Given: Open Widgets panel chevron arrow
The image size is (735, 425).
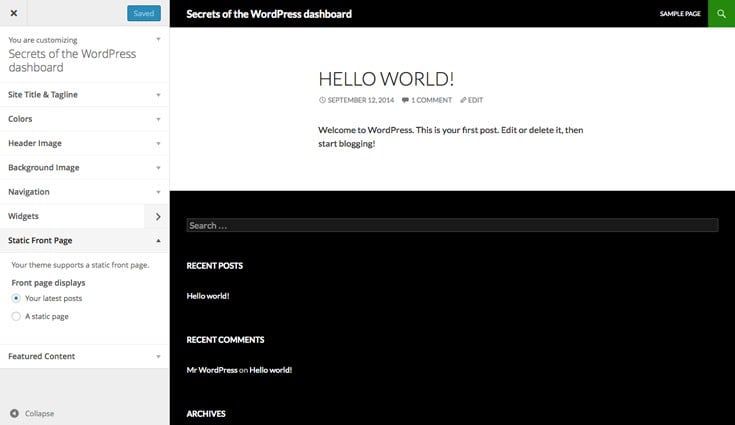Looking at the screenshot, I should (158, 216).
